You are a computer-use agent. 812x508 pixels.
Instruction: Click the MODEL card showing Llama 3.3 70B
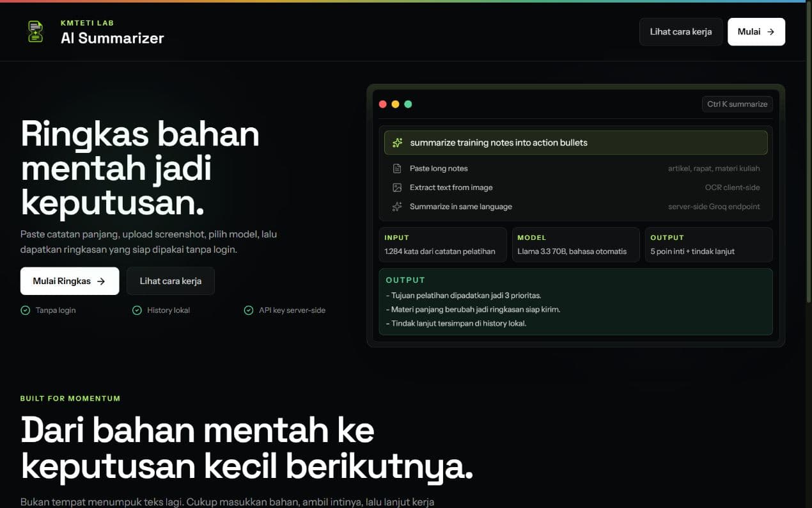(x=575, y=244)
